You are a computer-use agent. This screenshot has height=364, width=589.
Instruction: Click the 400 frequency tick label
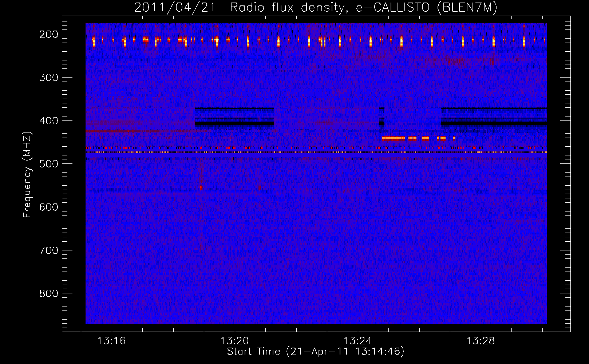click(x=49, y=120)
